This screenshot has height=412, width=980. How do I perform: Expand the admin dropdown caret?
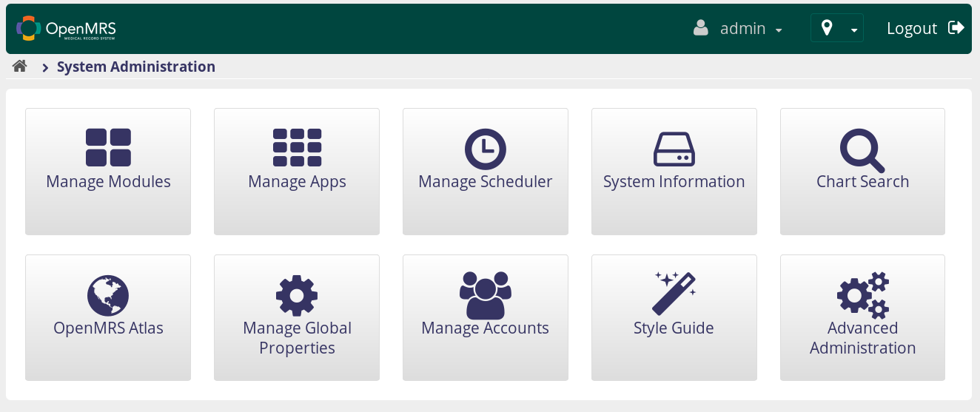779,30
